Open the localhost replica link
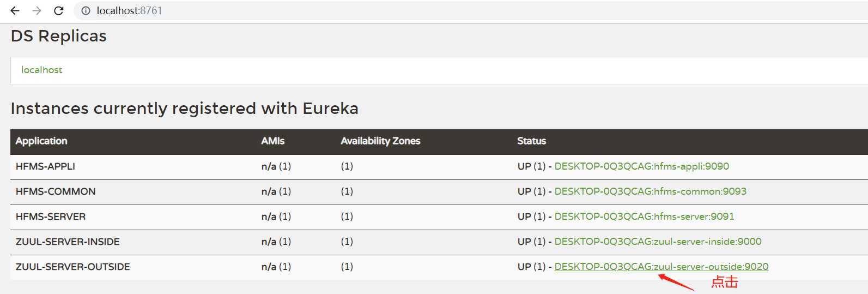Image resolution: width=868 pixels, height=294 pixels. point(41,70)
